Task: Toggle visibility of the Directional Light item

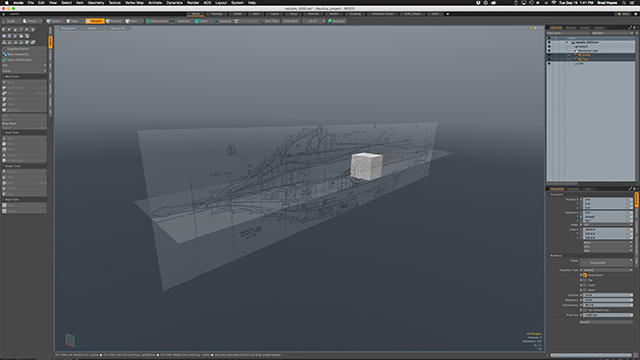Action: 549,51
